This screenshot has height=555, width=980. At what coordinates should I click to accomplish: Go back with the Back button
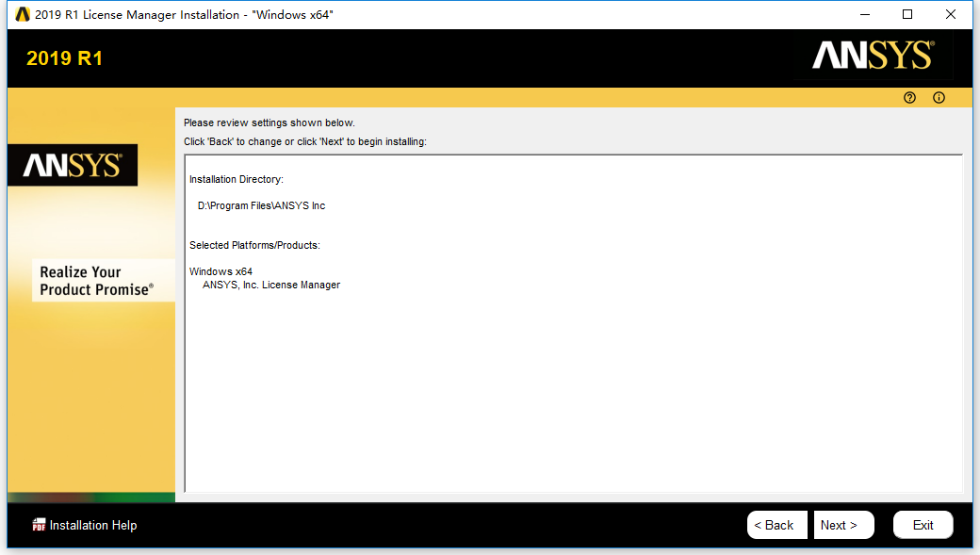pyautogui.click(x=776, y=525)
